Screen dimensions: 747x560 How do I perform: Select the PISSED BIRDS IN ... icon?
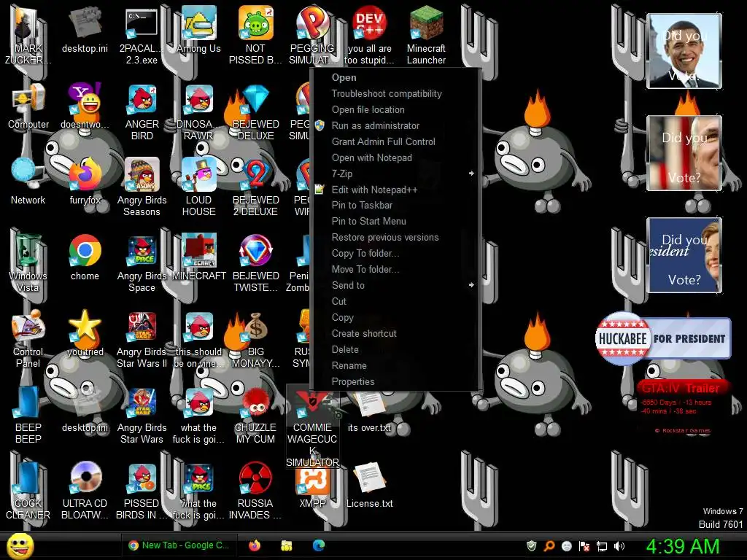(142, 491)
